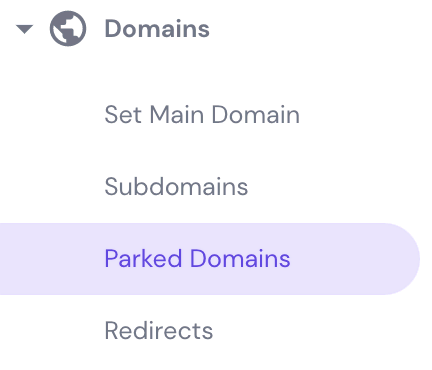The image size is (432, 370).
Task: Go to Subdomains in the sidebar
Action: pyautogui.click(x=176, y=186)
